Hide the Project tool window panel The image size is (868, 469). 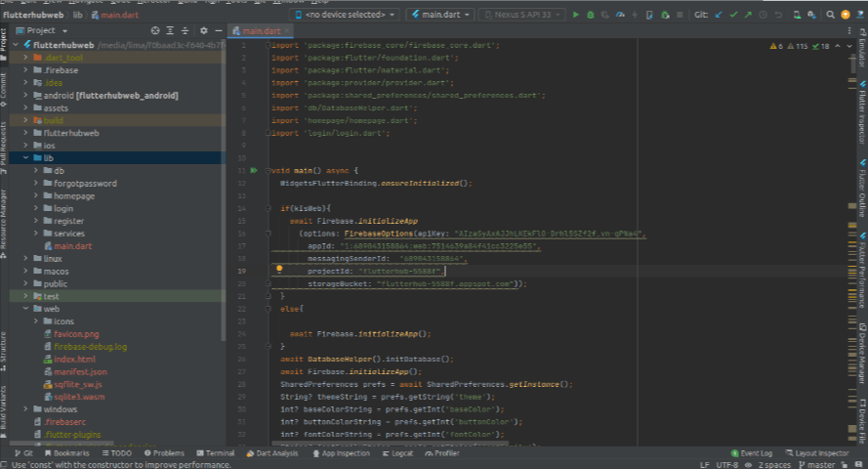[217, 30]
